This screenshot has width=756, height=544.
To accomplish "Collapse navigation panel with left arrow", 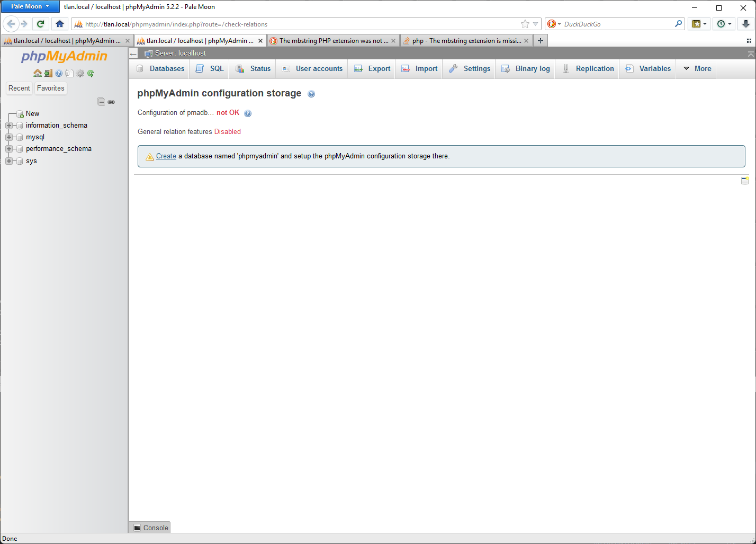I will pyautogui.click(x=133, y=53).
